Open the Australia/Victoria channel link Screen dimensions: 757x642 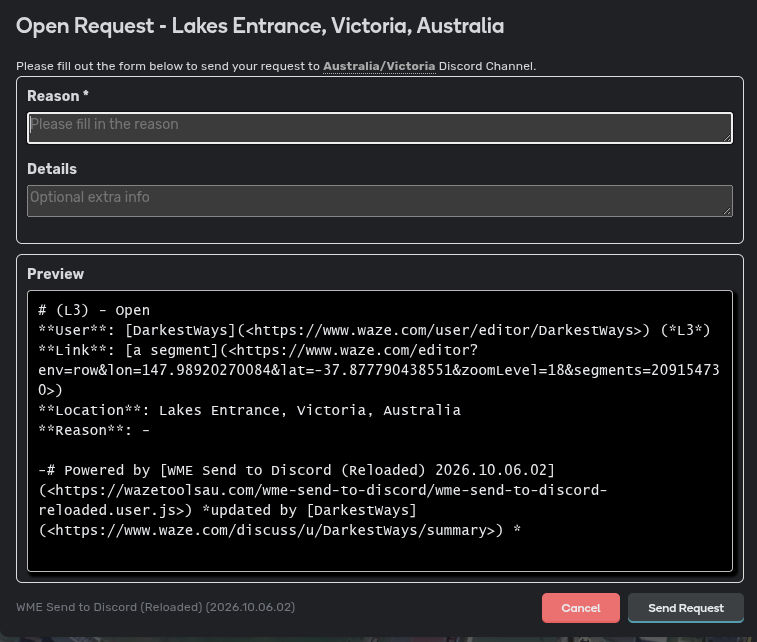379,66
